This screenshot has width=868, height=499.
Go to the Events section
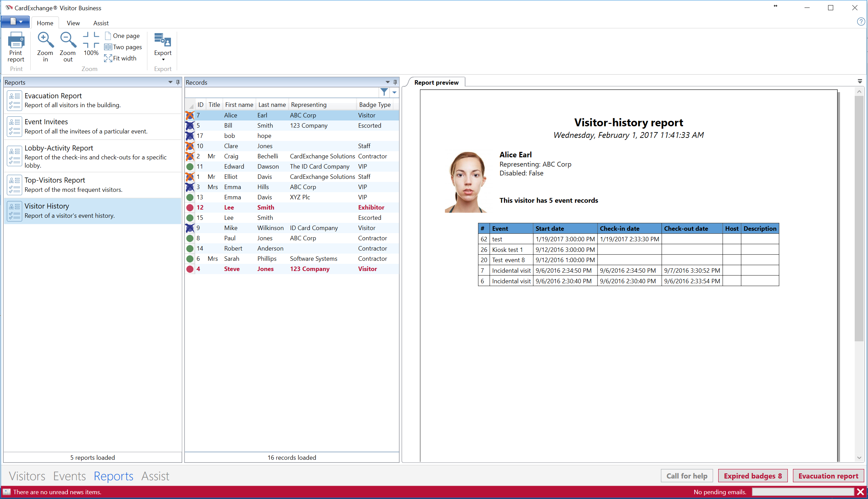(70, 476)
